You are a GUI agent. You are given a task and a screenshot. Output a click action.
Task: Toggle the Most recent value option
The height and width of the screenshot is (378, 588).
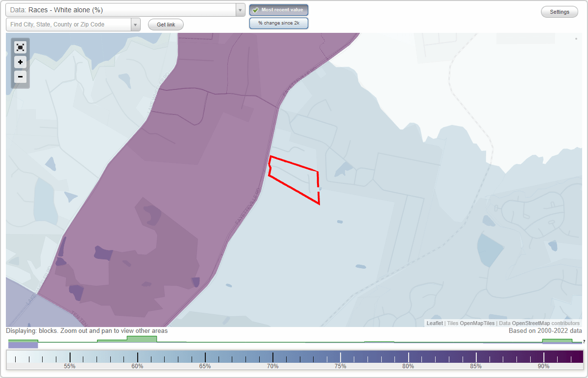pyautogui.click(x=279, y=10)
